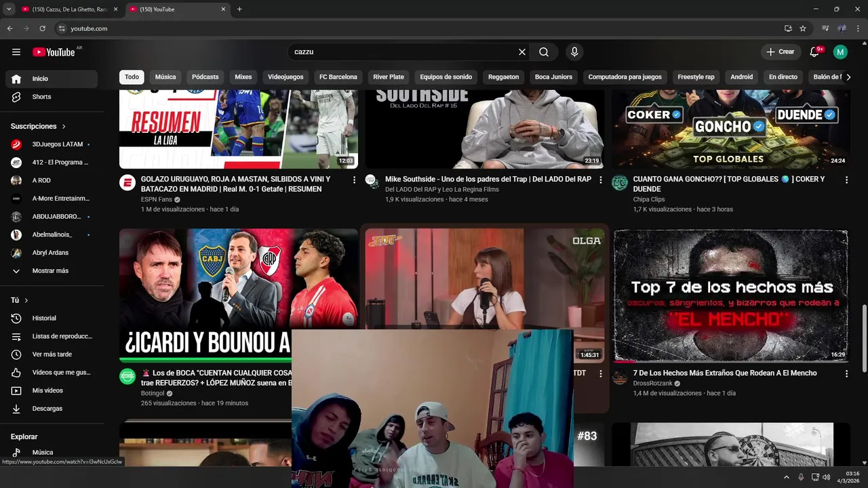This screenshot has height=488, width=868.
Task: Open DrossRotzank channel avatar
Action: coord(620,376)
